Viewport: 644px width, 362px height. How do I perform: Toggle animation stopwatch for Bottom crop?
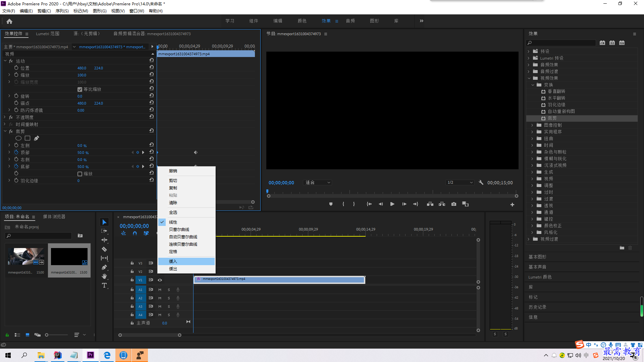coord(16,166)
